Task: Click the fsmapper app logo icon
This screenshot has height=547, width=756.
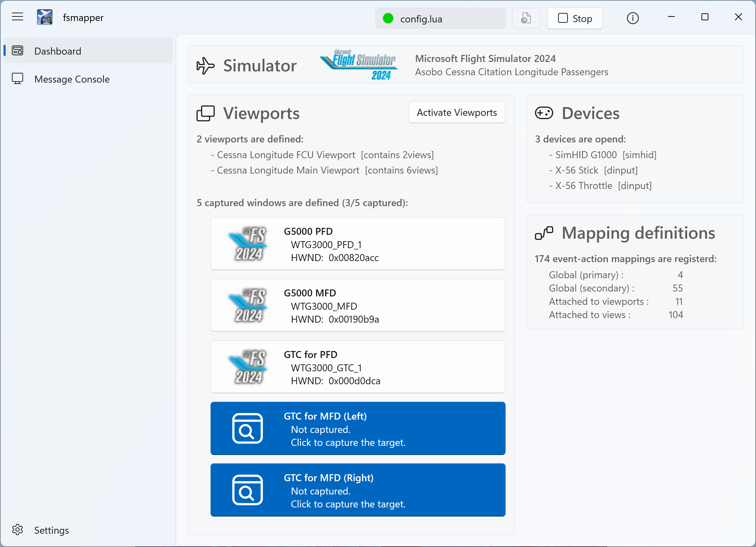Action: click(x=45, y=17)
